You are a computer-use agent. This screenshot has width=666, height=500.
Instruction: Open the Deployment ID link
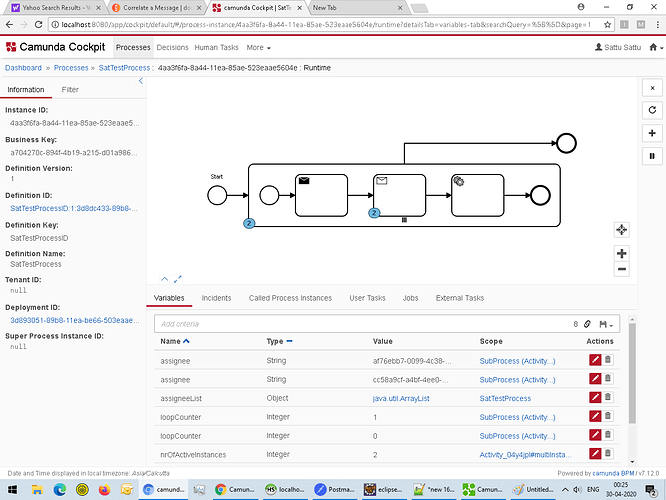[74, 320]
